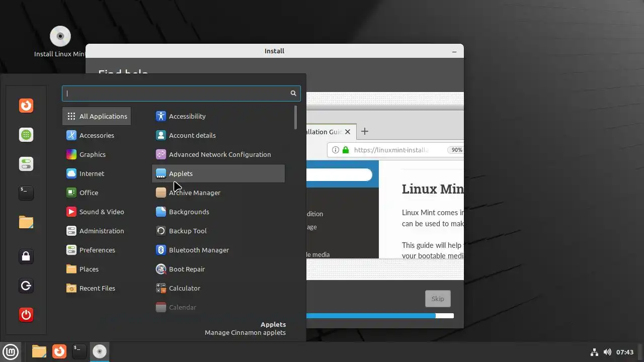Click the clock showing 07:43
This screenshot has width=644, height=362.
tap(625, 352)
